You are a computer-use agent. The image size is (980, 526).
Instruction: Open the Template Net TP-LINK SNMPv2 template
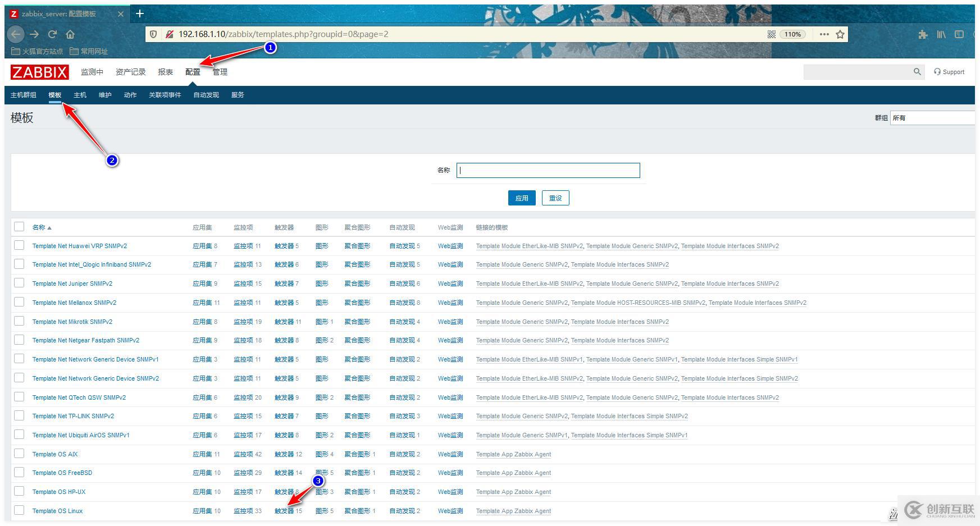[x=73, y=416]
